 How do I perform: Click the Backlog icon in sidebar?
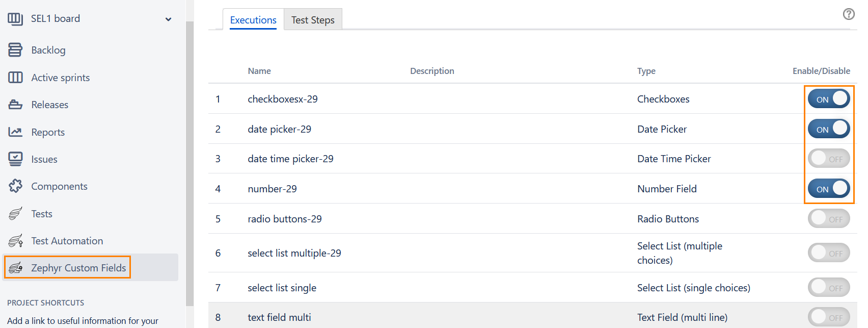coord(15,50)
